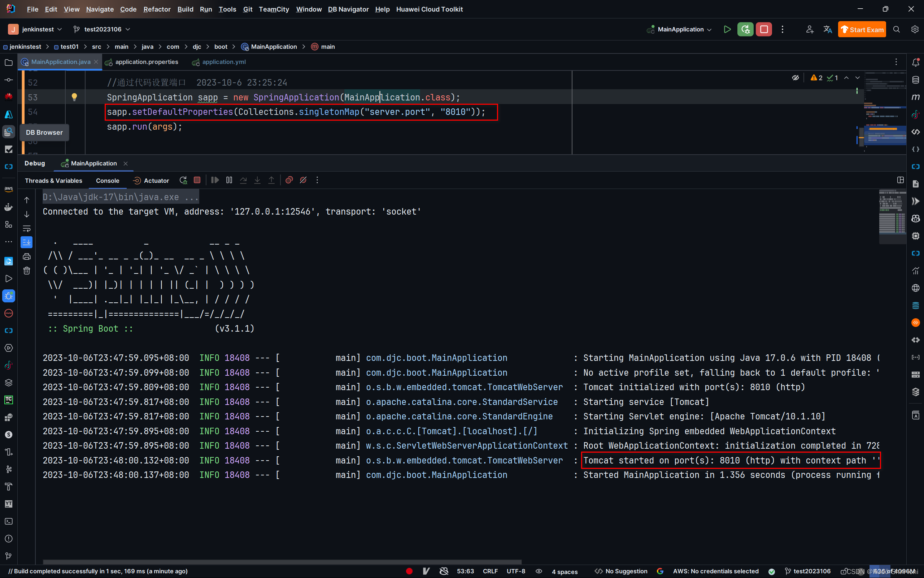924x578 pixels.
Task: Click the translate icon in the toolbar
Action: (x=827, y=29)
